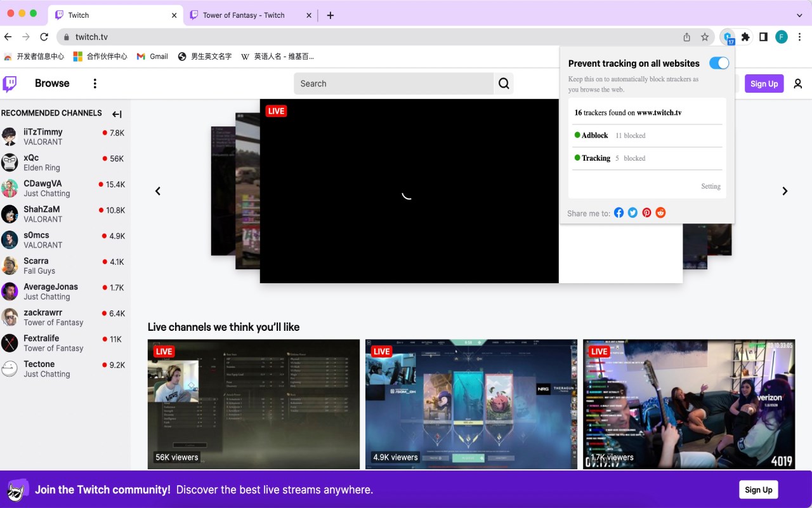Select Fextralife in recommended channels
Screen dimensions: 812x508
[x=65, y=343]
